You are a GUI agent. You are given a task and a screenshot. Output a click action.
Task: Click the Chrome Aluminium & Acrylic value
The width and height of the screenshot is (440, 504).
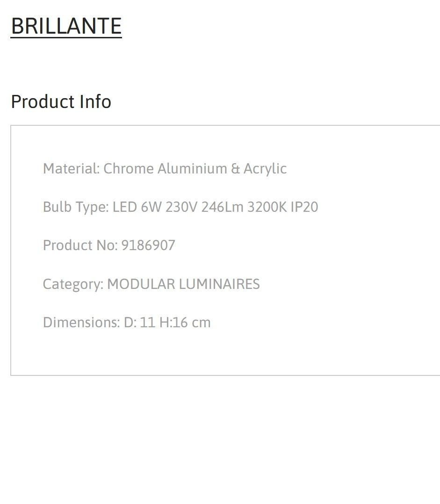click(x=195, y=168)
